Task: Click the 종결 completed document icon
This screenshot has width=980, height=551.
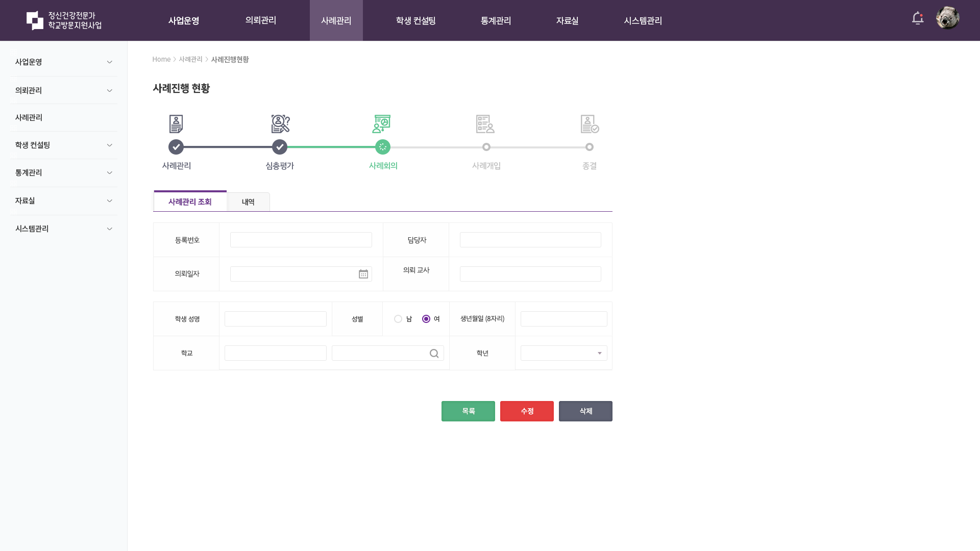Action: 590,124
